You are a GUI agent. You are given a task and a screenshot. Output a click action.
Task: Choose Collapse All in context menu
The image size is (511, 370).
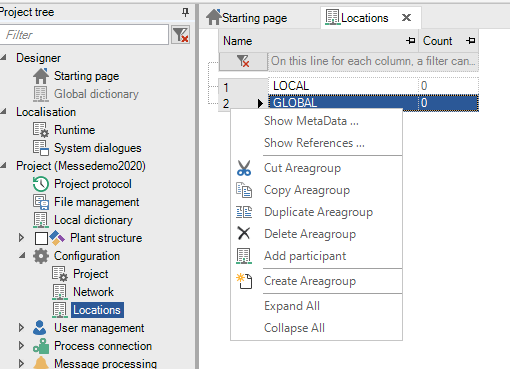tap(316, 328)
